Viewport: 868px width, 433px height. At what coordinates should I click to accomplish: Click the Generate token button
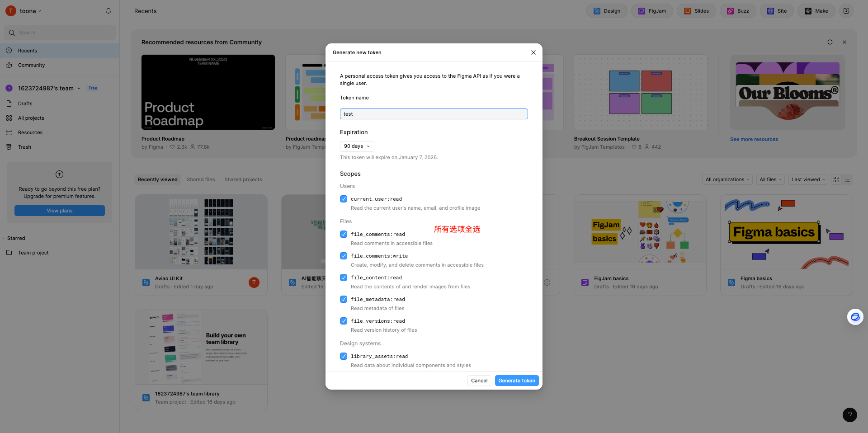516,381
